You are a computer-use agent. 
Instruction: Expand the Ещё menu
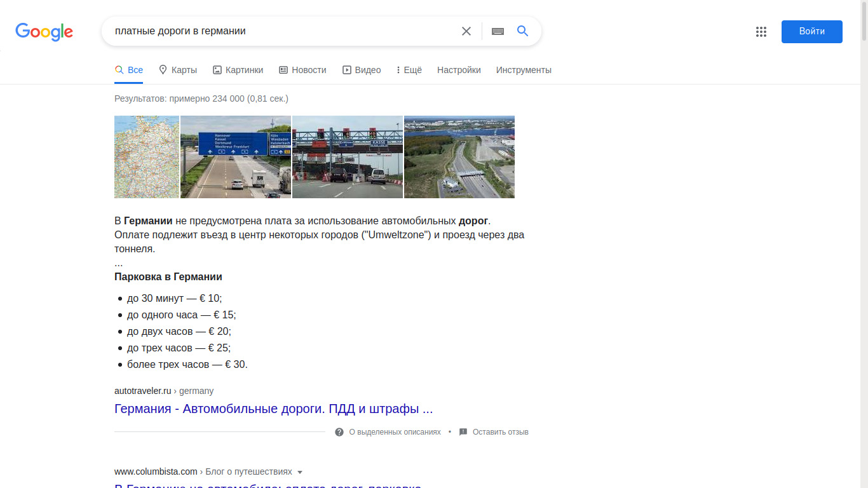409,70
